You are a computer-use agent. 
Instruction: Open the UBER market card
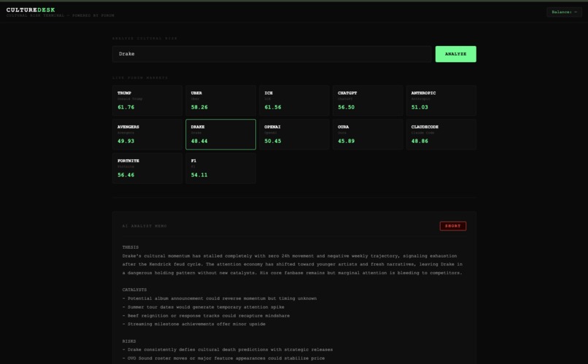click(220, 101)
